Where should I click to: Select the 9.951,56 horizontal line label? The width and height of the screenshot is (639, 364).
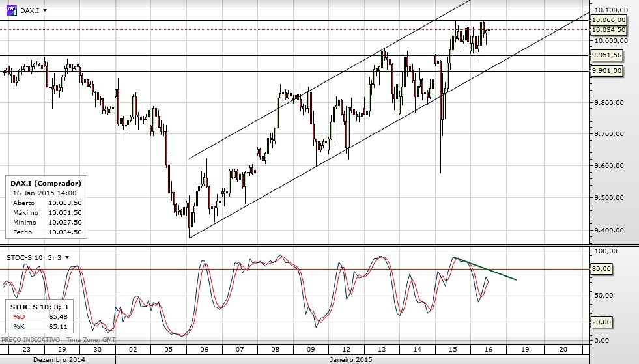click(607, 55)
